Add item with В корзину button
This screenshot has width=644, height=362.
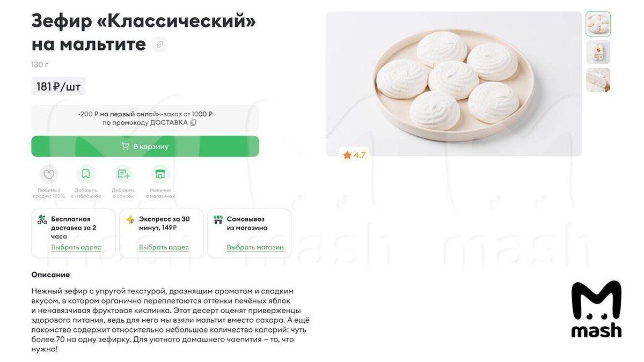[145, 146]
